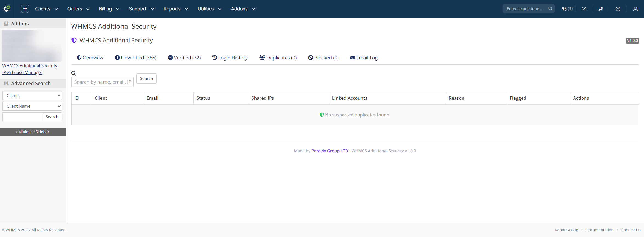Click the No suspected duplicates found message
This screenshot has width=644, height=237.
pos(358,115)
